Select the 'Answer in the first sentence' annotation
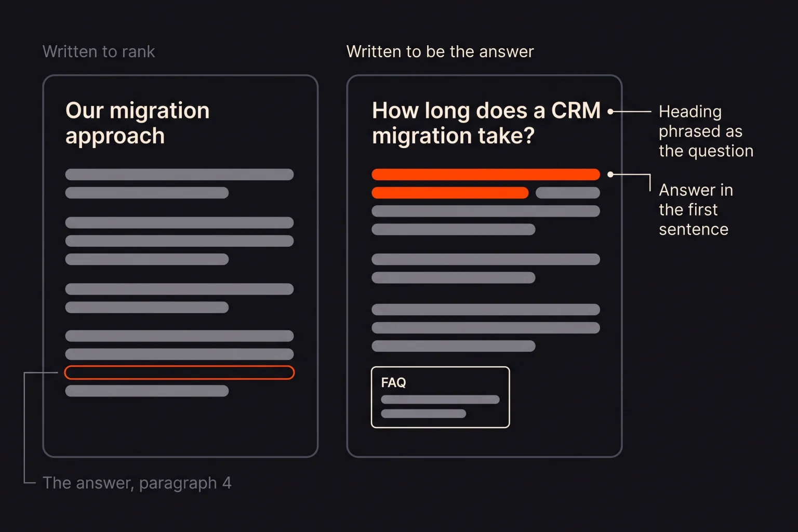Screen dimensions: 798x532 pos(696,209)
